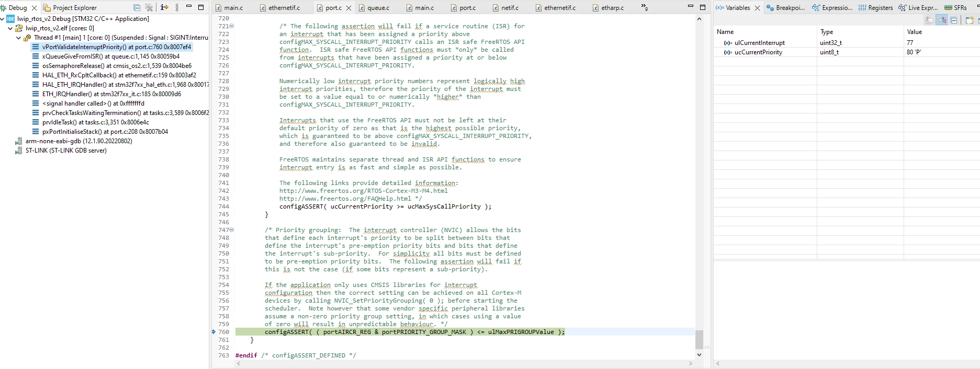Image resolution: width=980 pixels, height=369 pixels.
Task: Close the Variables view tab
Action: point(757,8)
